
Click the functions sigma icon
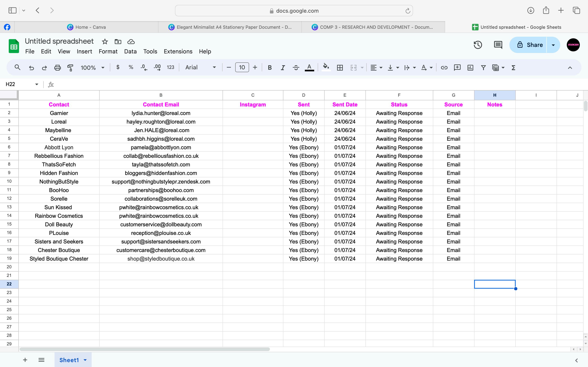(513, 68)
